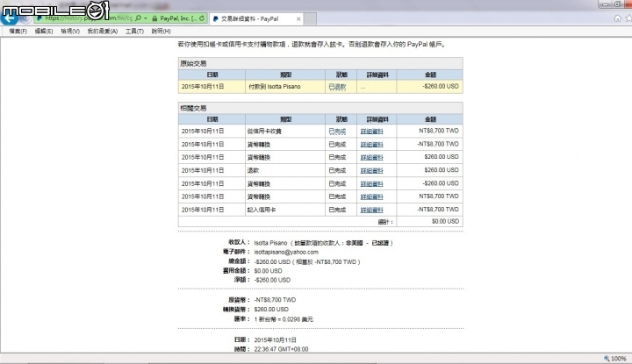Click the 轉換貨幣 $260.00 USD value
Image resolution: width=632 pixels, height=364 pixels.
pos(271,310)
